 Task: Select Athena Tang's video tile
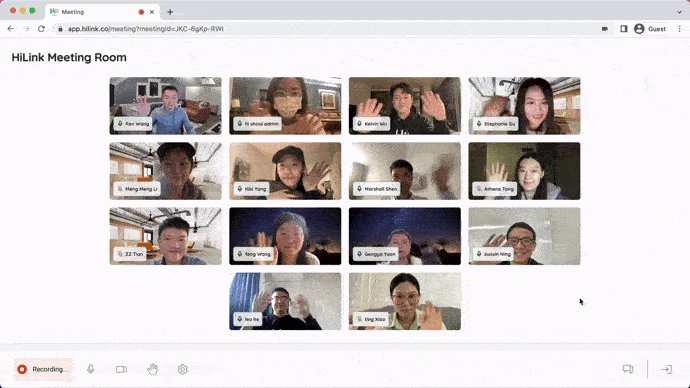coord(525,171)
